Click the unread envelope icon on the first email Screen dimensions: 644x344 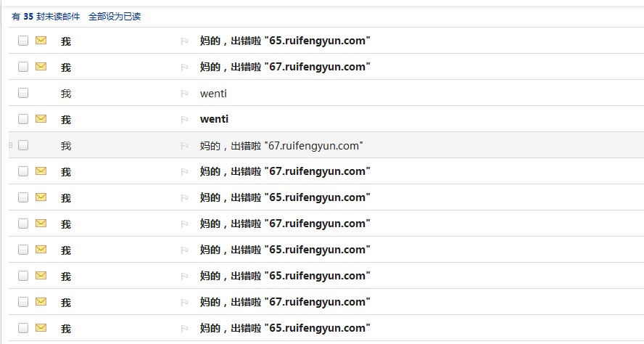pos(41,41)
